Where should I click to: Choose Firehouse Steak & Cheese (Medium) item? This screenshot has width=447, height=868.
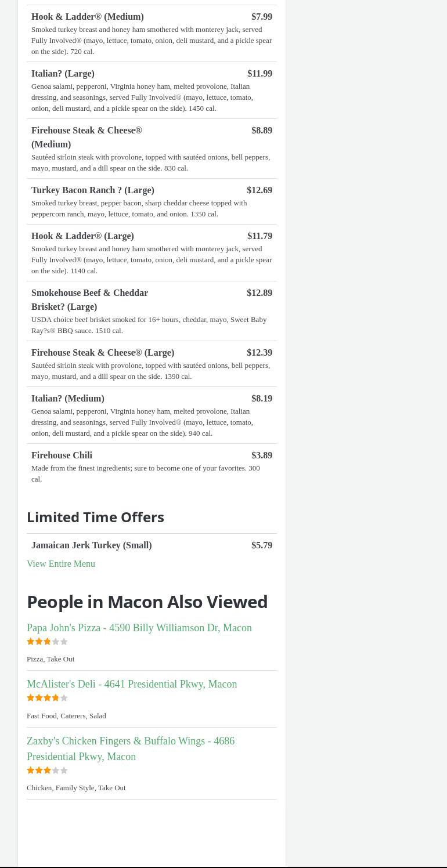pos(86,137)
